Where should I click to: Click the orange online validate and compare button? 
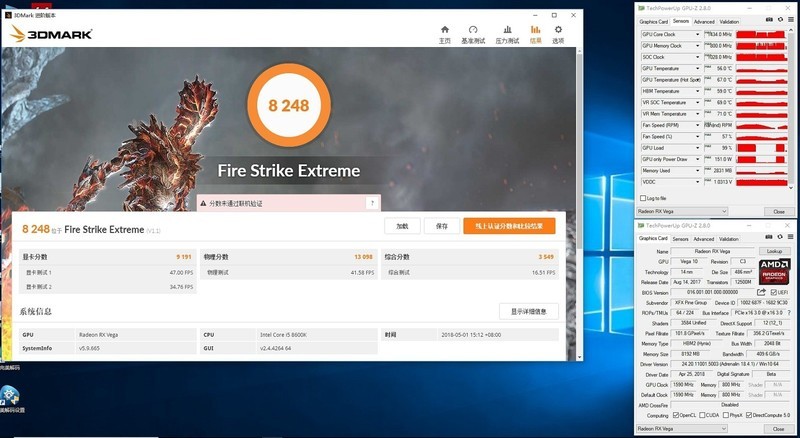click(x=509, y=226)
